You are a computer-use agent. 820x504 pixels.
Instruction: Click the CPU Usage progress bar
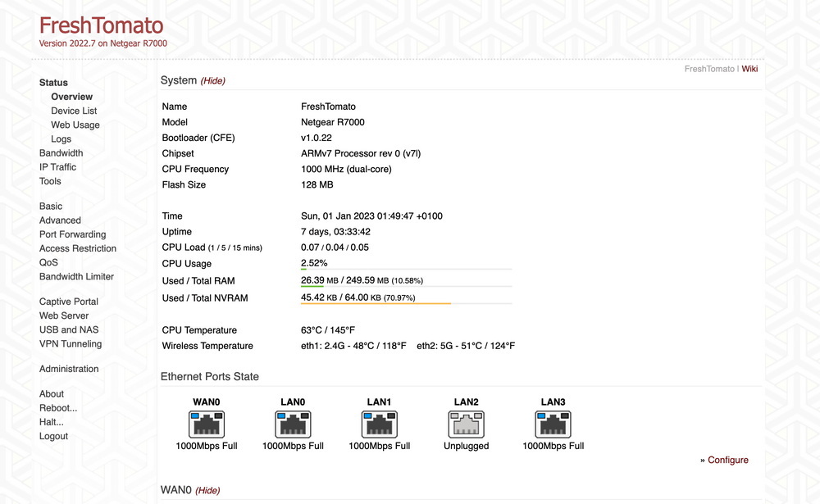pos(406,270)
